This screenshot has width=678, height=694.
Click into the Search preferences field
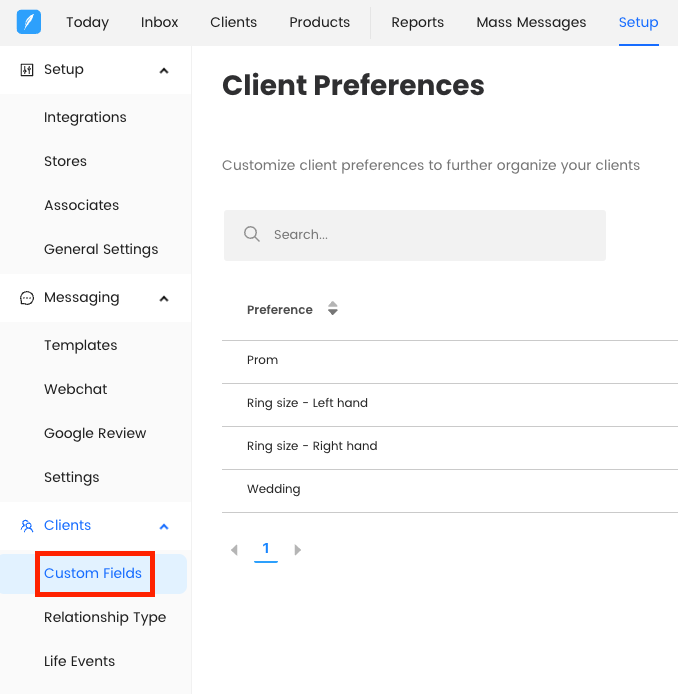click(x=430, y=235)
